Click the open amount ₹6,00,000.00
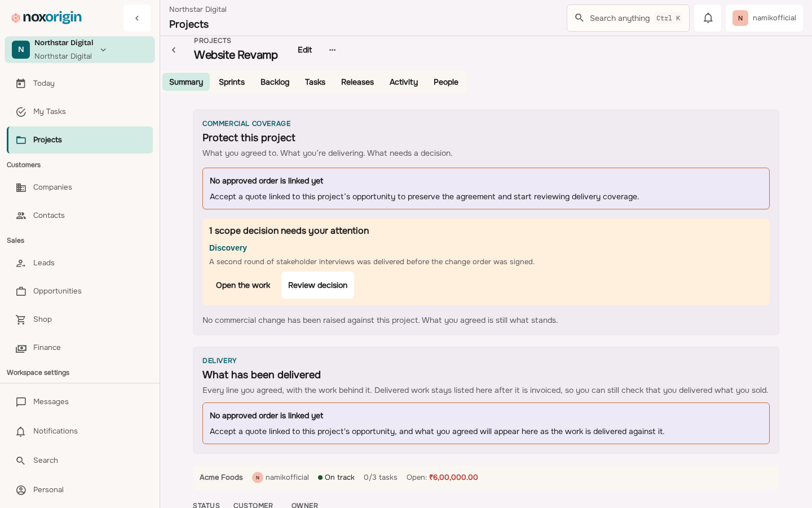Viewport: 812px width, 508px height. [453, 478]
